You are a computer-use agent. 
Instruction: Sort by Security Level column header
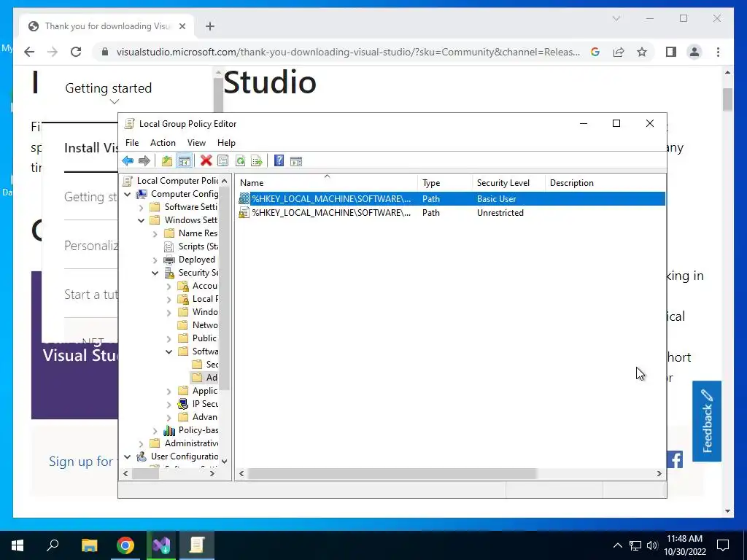[508, 183]
